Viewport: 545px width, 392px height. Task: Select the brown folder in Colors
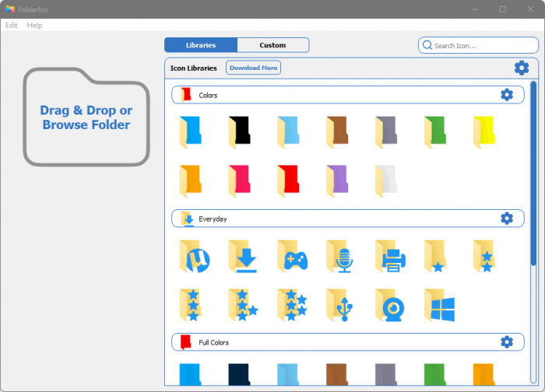coord(337,132)
